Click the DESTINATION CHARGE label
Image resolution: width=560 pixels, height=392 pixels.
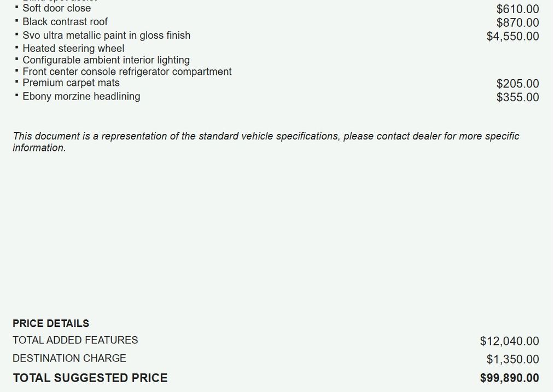pos(69,358)
